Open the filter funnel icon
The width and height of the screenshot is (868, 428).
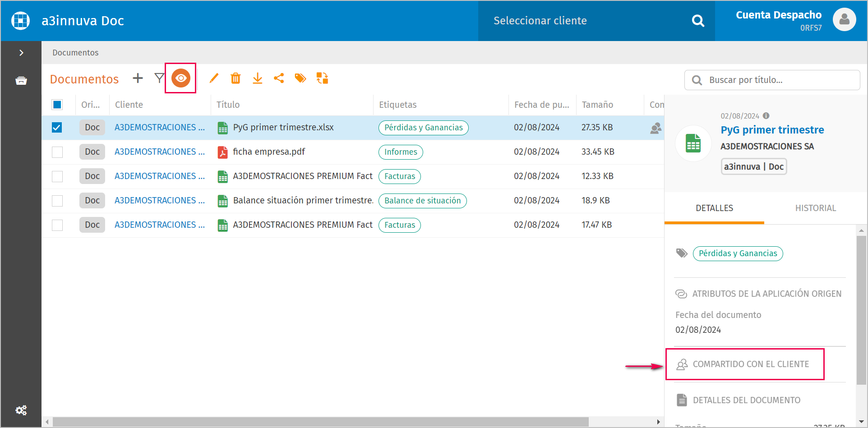[159, 78]
